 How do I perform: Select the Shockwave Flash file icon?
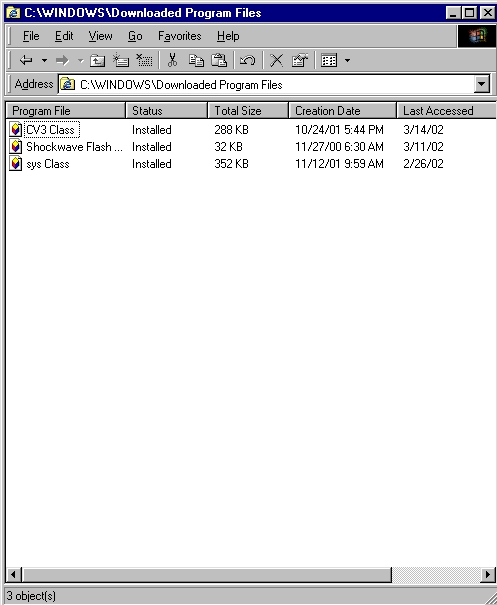15,147
